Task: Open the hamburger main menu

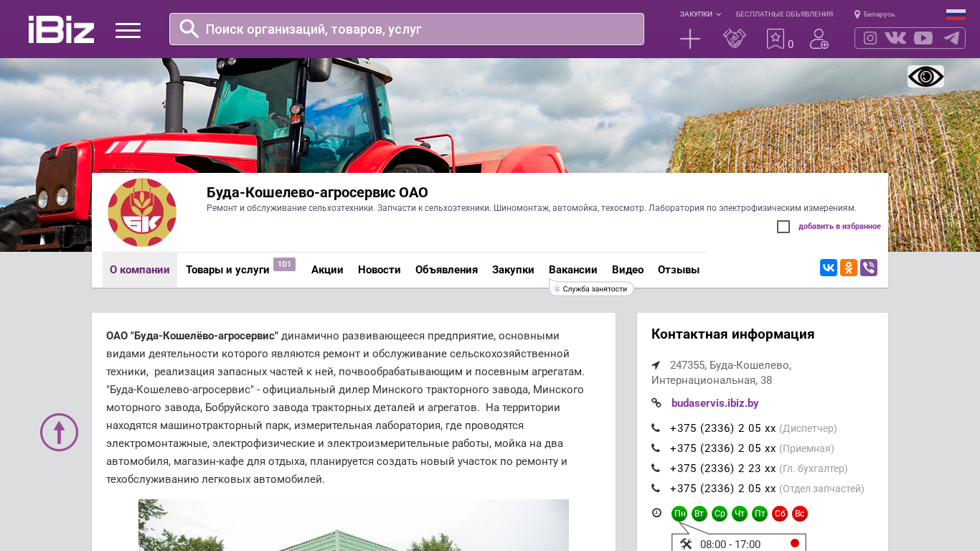Action: click(x=128, y=30)
